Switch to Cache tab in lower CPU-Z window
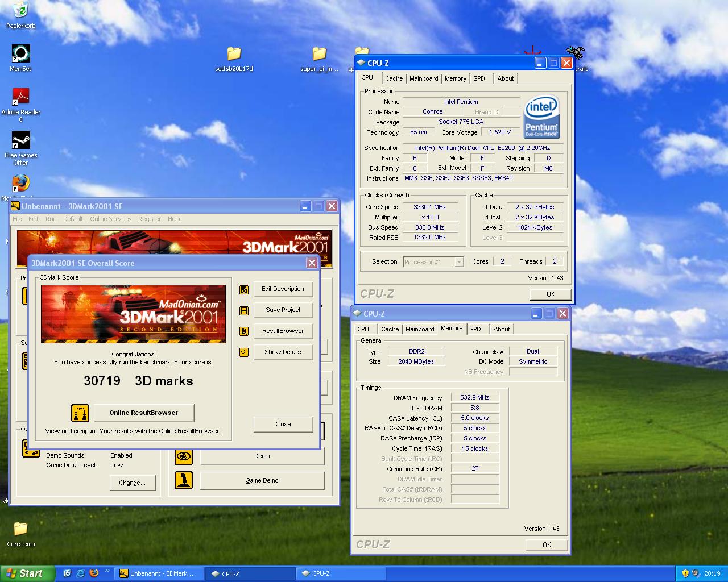Image resolution: width=728 pixels, height=582 pixels. click(x=390, y=330)
